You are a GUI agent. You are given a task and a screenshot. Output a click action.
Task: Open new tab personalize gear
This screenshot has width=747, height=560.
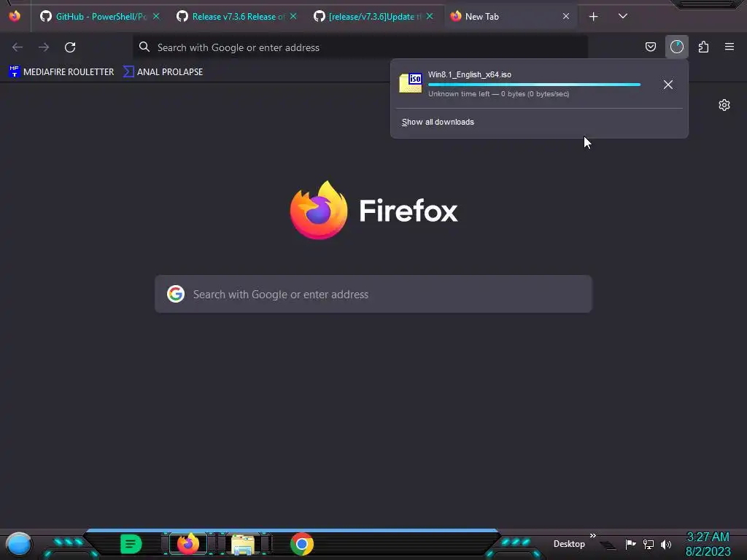click(x=724, y=105)
